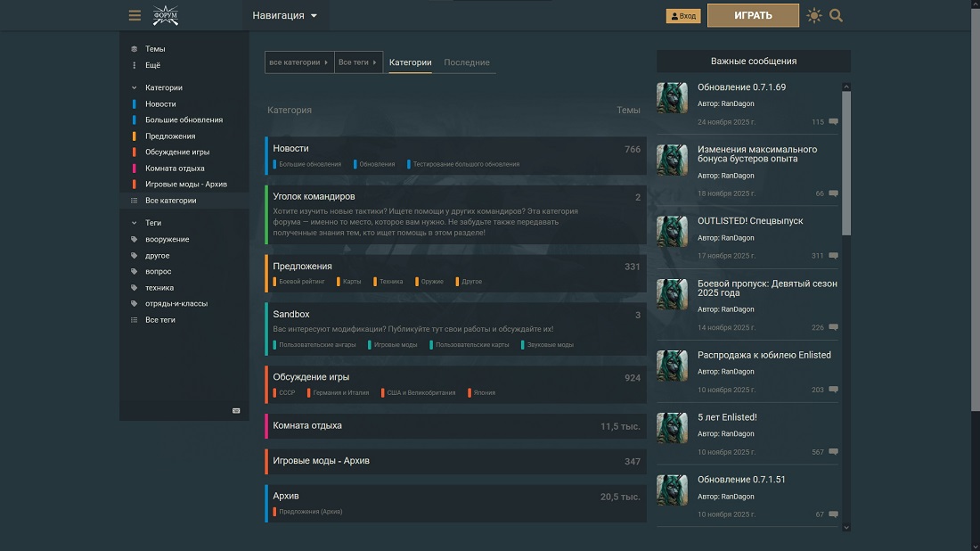Click the three-dot Ещё icon

tap(135, 65)
